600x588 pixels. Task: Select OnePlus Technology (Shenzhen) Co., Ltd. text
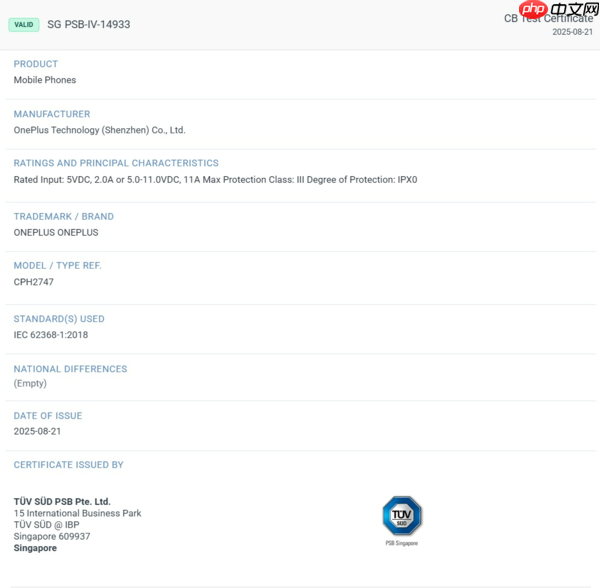click(99, 130)
